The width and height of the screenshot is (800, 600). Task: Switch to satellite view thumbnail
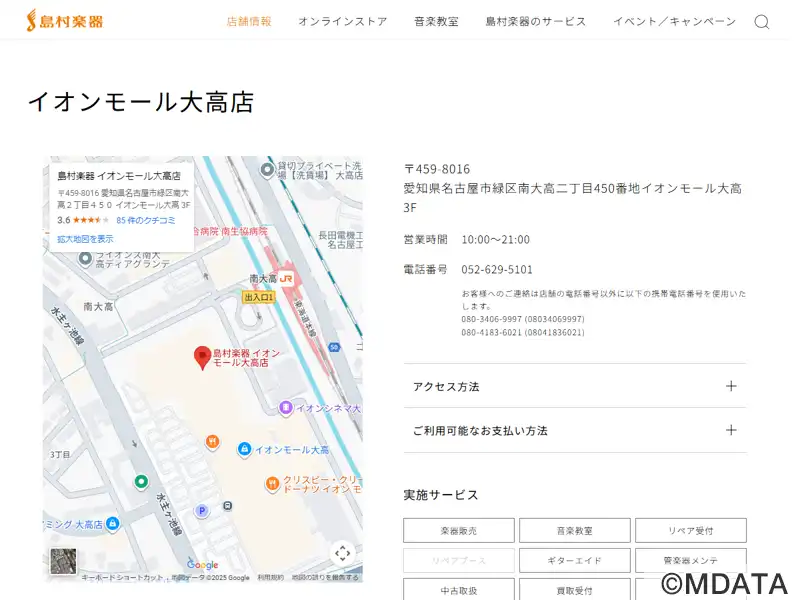coord(63,561)
